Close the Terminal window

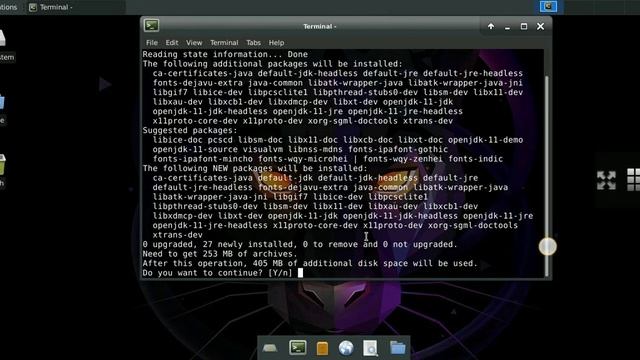click(540, 27)
